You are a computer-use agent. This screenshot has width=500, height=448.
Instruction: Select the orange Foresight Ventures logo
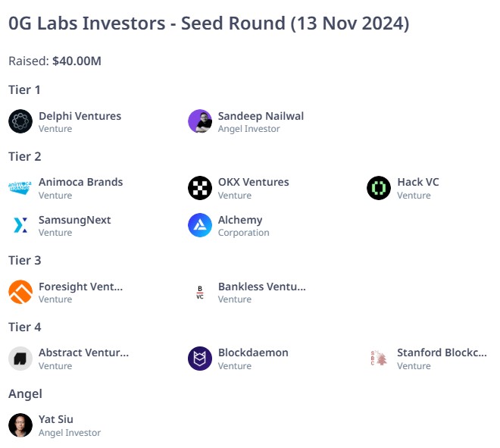(x=20, y=292)
